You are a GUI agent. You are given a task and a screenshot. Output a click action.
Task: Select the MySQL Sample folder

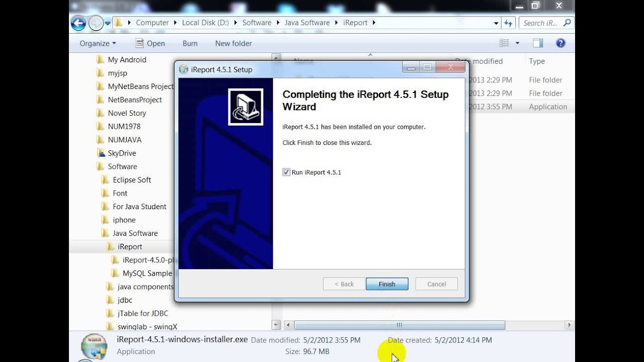[x=147, y=274]
